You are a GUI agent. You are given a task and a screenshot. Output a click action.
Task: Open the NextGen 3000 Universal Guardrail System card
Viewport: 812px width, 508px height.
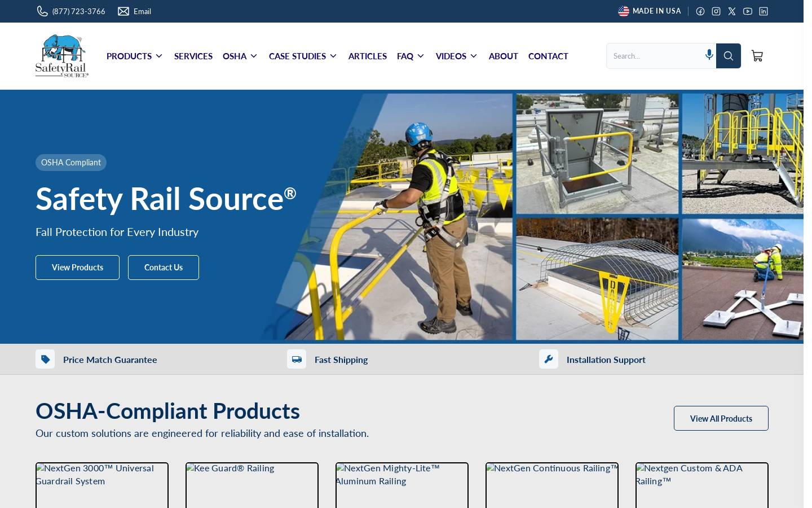tap(102, 485)
